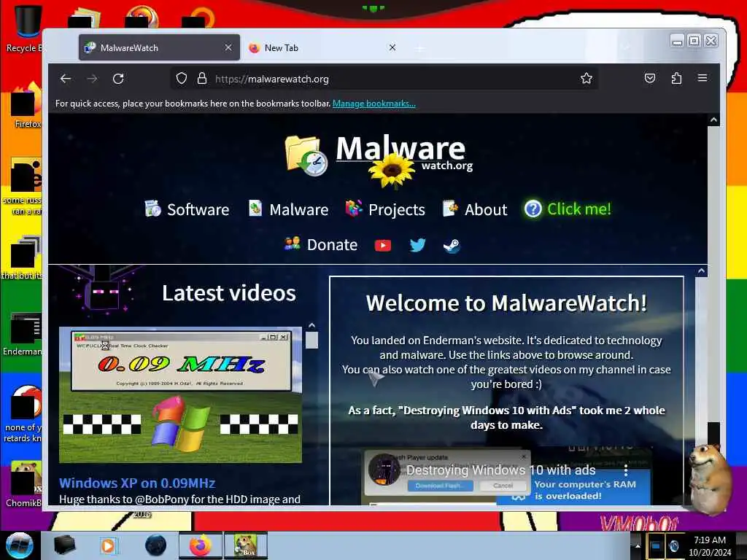Open the 'Windows XP on 0.09MHz' title link
Screen dimensions: 747x560
(x=137, y=483)
